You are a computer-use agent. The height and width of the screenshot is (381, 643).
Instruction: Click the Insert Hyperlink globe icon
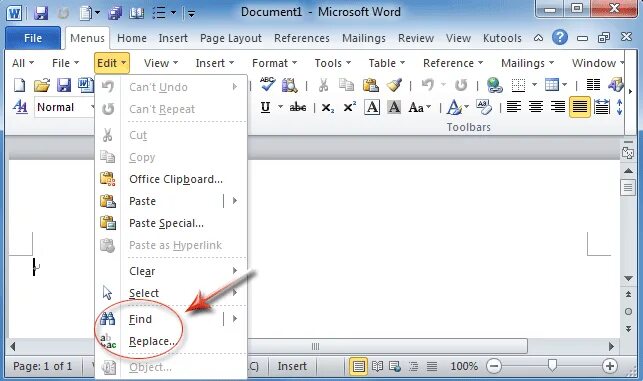(495, 85)
